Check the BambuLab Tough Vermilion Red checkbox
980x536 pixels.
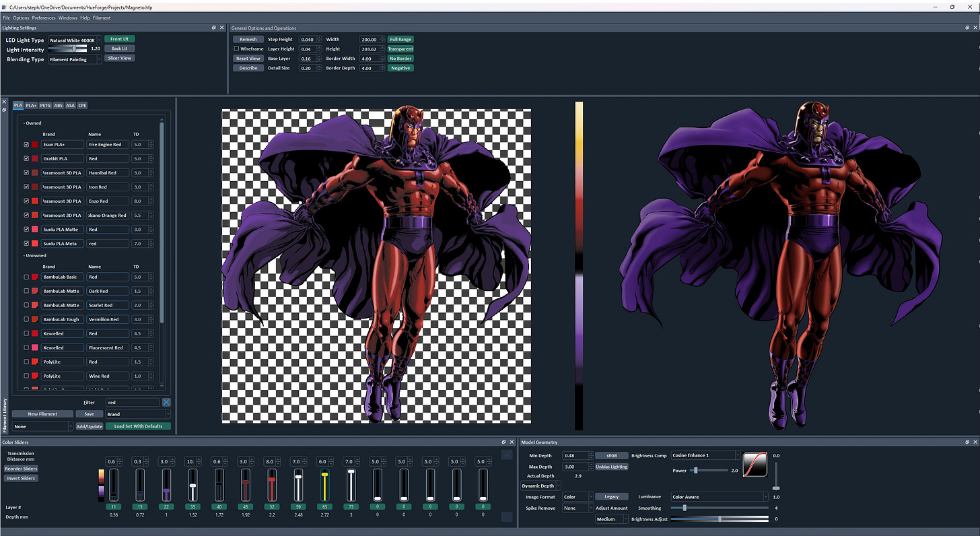tap(26, 319)
